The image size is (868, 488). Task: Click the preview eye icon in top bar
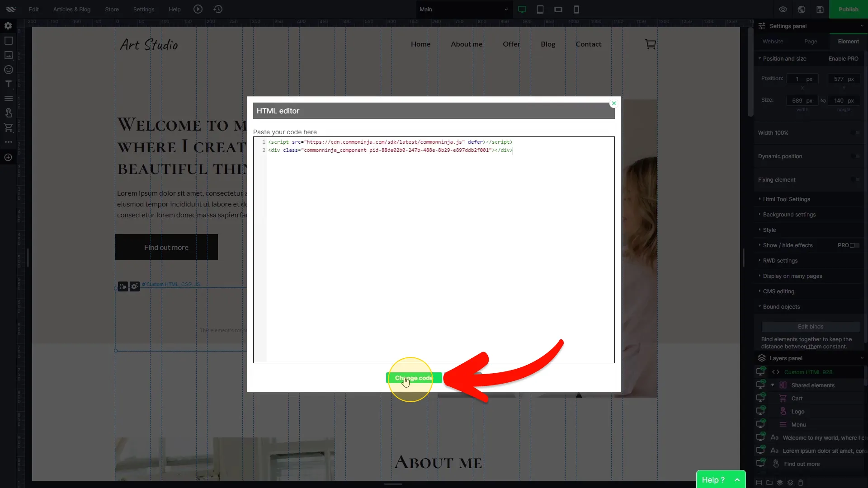783,9
